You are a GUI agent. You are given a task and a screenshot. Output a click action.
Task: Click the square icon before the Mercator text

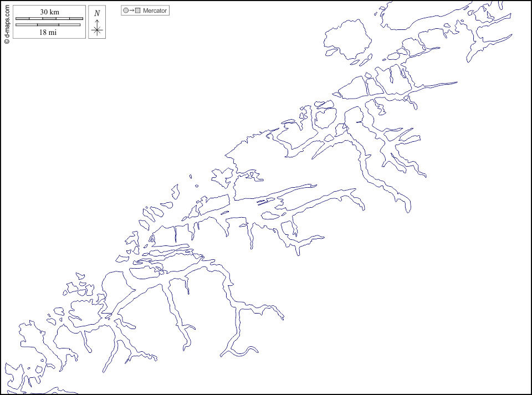[x=138, y=11]
